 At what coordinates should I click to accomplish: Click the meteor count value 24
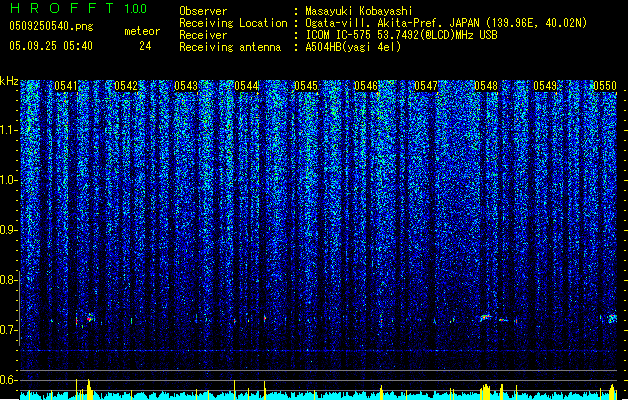pos(145,46)
